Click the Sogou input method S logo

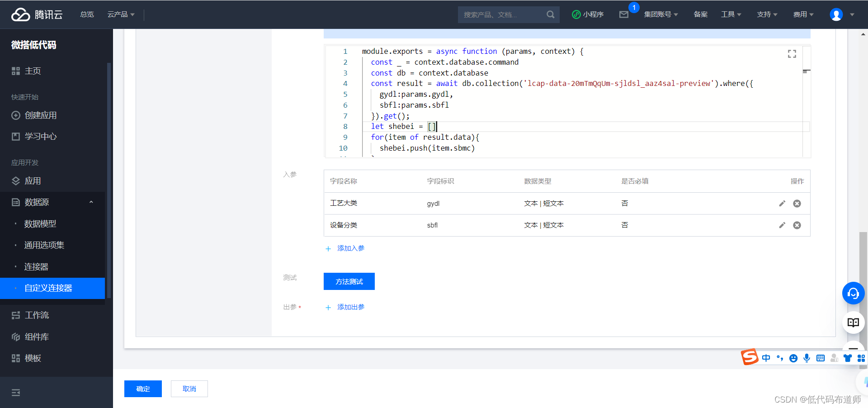coord(750,357)
